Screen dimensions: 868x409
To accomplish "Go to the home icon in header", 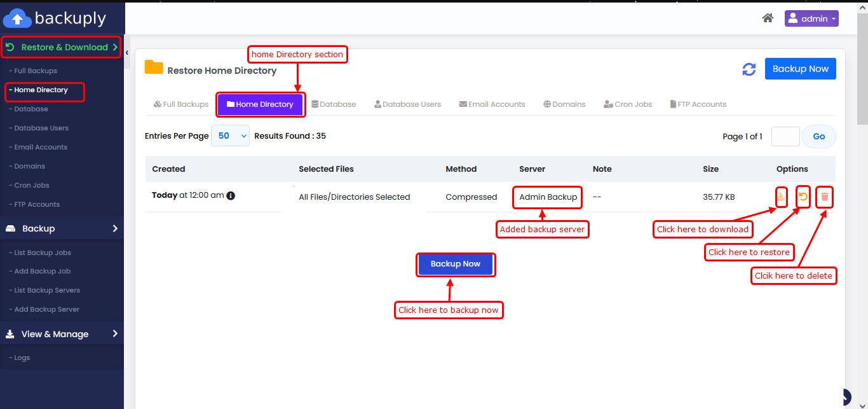I will 768,18.
